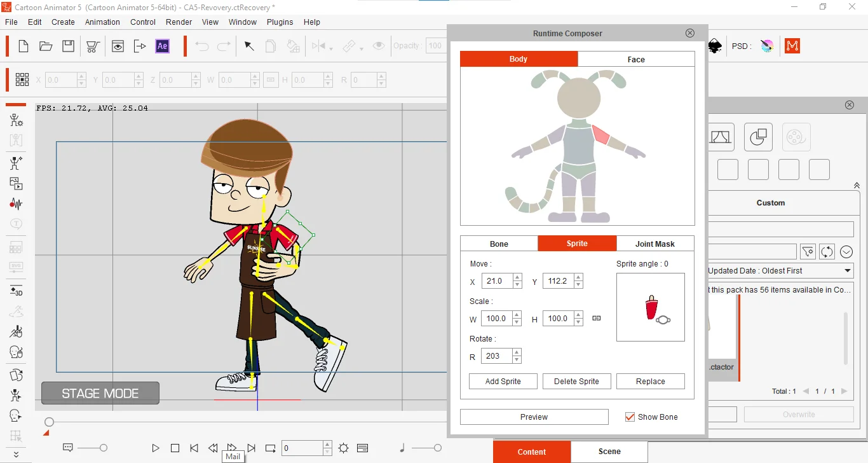Screen dimensions: 868x463
Task: Click the Delete Sprite button
Action: 576,381
